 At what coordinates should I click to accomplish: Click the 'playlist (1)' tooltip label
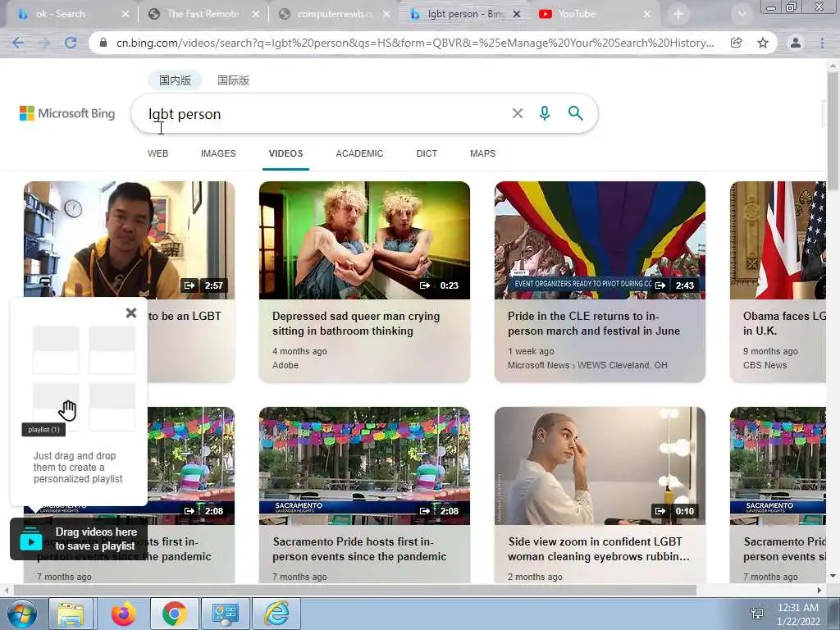[x=43, y=430]
